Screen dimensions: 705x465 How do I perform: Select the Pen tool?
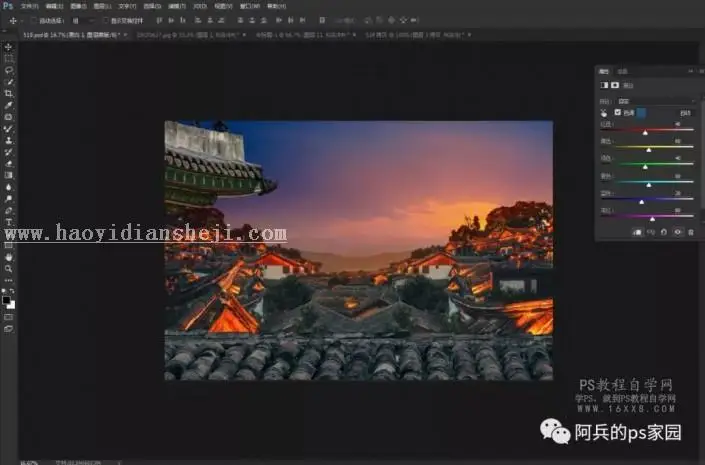click(8, 210)
